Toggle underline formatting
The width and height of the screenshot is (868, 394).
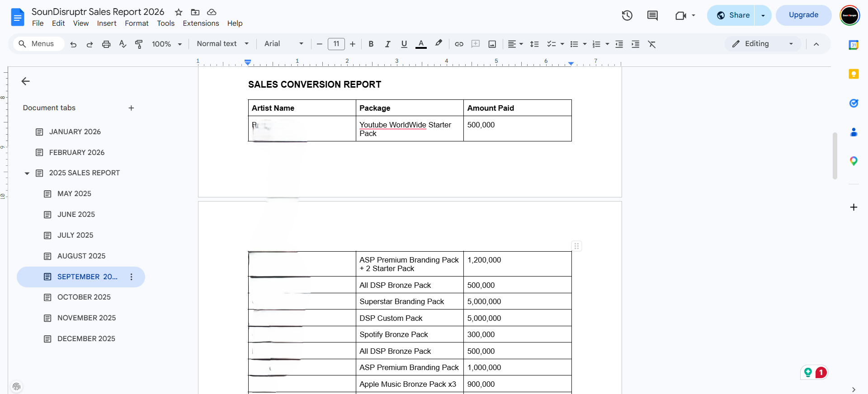tap(404, 44)
